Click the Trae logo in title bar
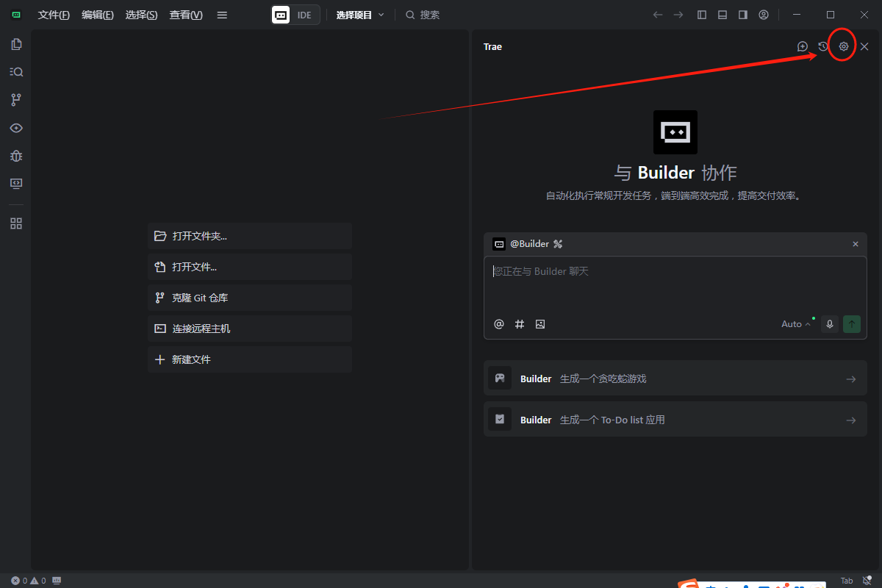This screenshot has height=588, width=882. pos(16,15)
